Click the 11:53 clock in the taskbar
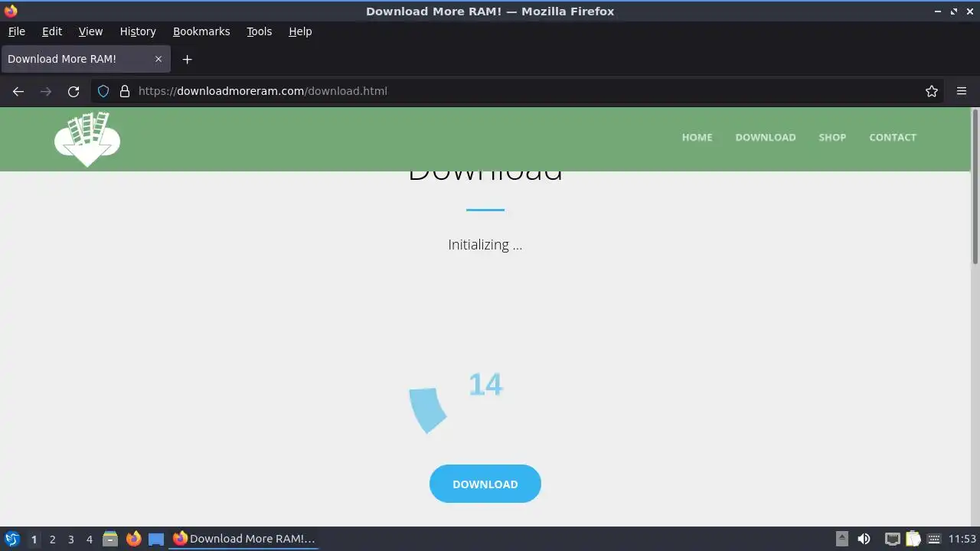980x551 pixels. tap(962, 539)
